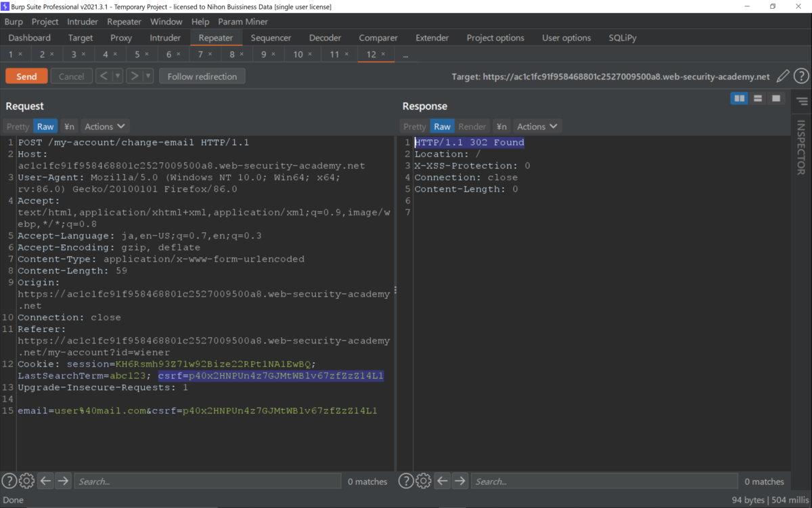The width and height of the screenshot is (812, 508).
Task: Open request Actions dropdown
Action: (x=105, y=127)
